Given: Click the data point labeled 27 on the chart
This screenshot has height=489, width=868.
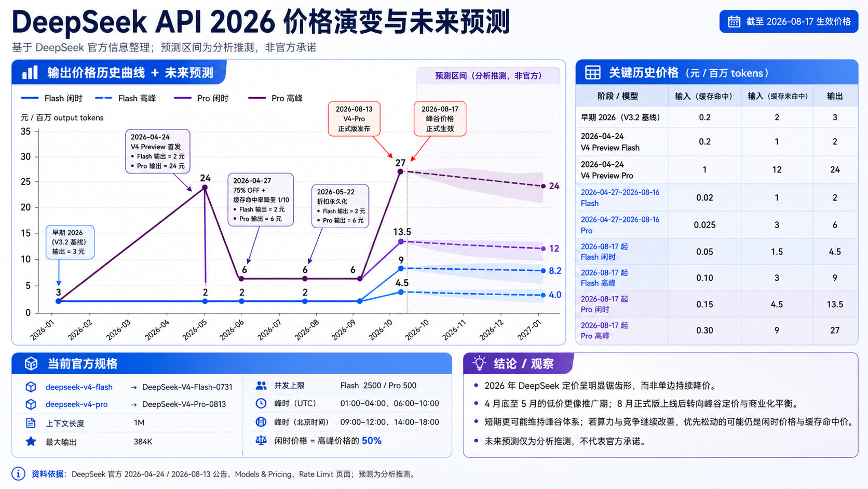Looking at the screenshot, I should coord(400,171).
